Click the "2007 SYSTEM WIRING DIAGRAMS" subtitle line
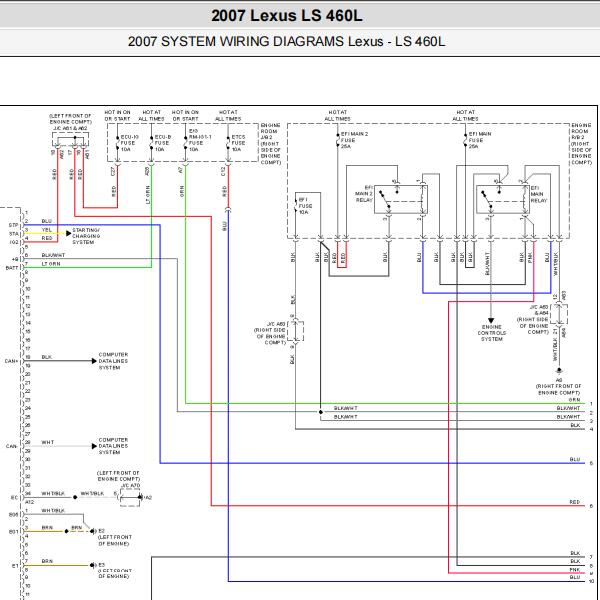 click(x=287, y=41)
